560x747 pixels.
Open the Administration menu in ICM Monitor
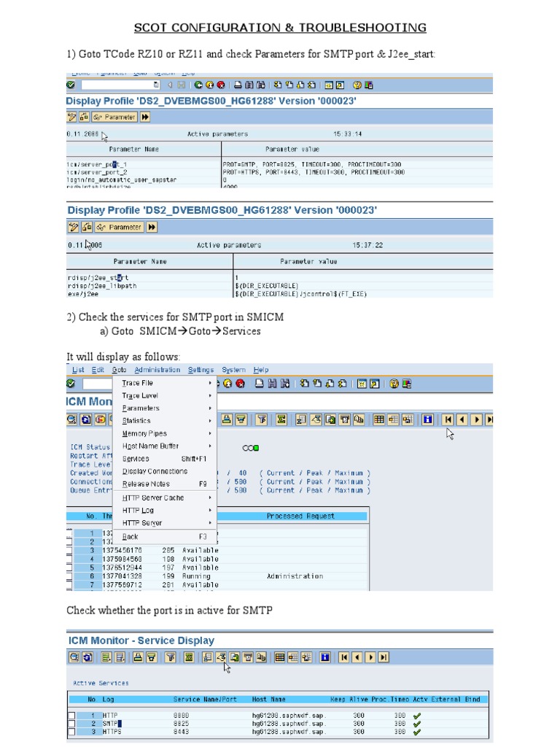coord(157,370)
